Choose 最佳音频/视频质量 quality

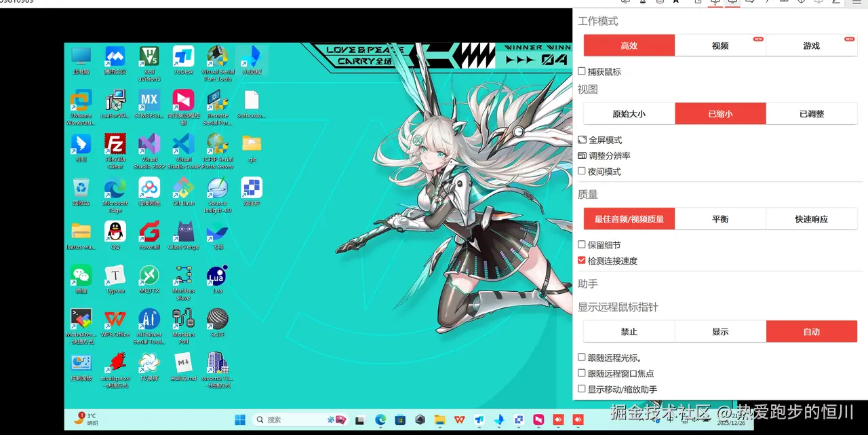tap(629, 219)
